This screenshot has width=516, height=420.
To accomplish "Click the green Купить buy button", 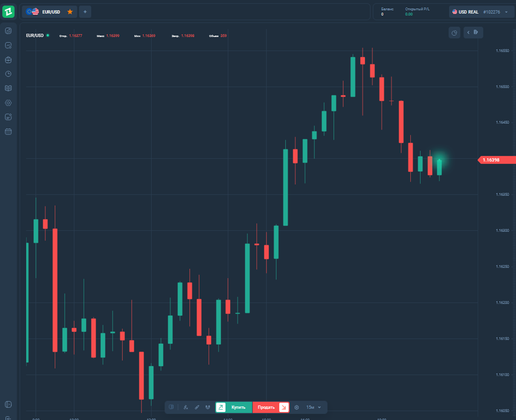I will tap(234, 407).
